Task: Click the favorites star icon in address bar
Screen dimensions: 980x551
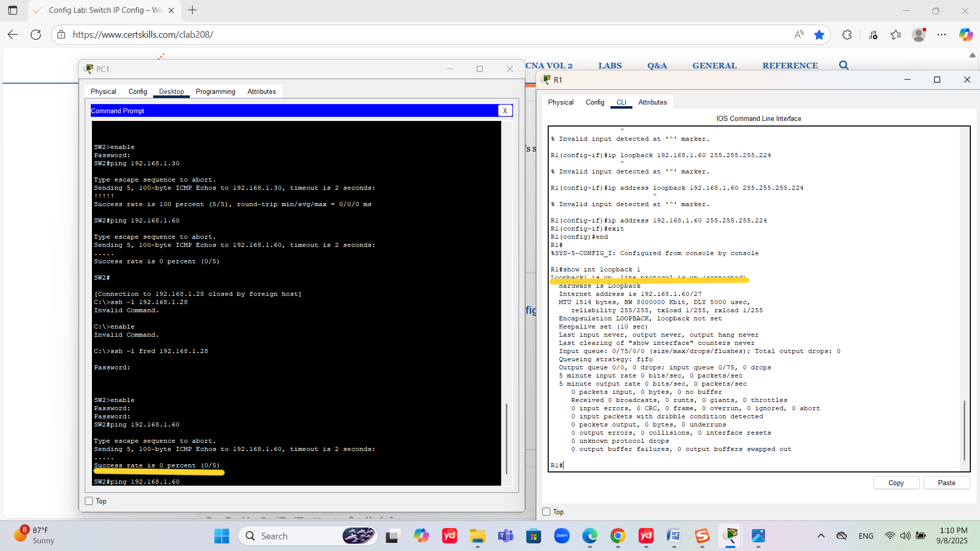Action: point(819,35)
